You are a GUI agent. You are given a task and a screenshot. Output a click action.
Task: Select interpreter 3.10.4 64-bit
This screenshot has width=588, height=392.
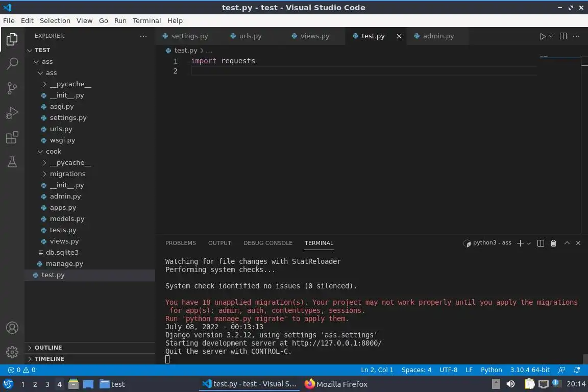click(529, 370)
